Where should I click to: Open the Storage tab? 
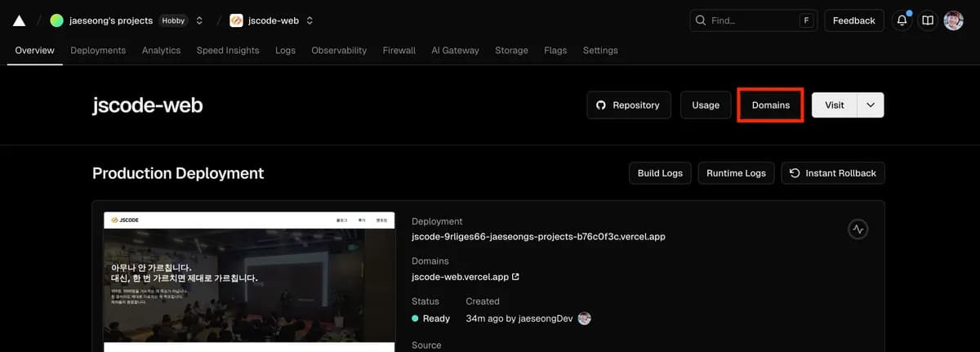pyautogui.click(x=511, y=51)
